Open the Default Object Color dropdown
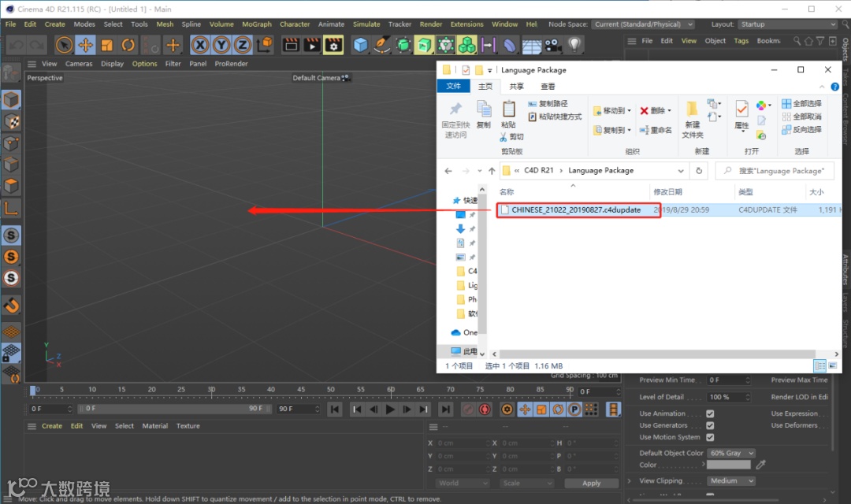 coord(730,454)
